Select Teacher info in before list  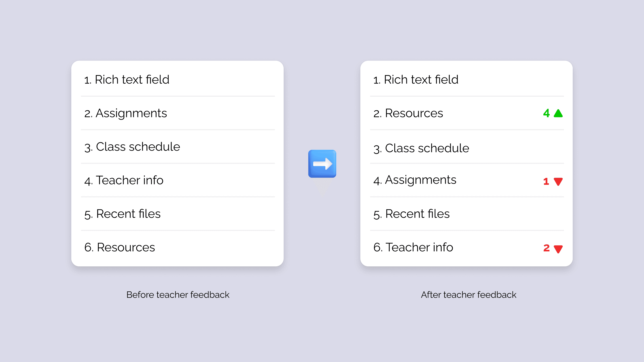pyautogui.click(x=124, y=180)
